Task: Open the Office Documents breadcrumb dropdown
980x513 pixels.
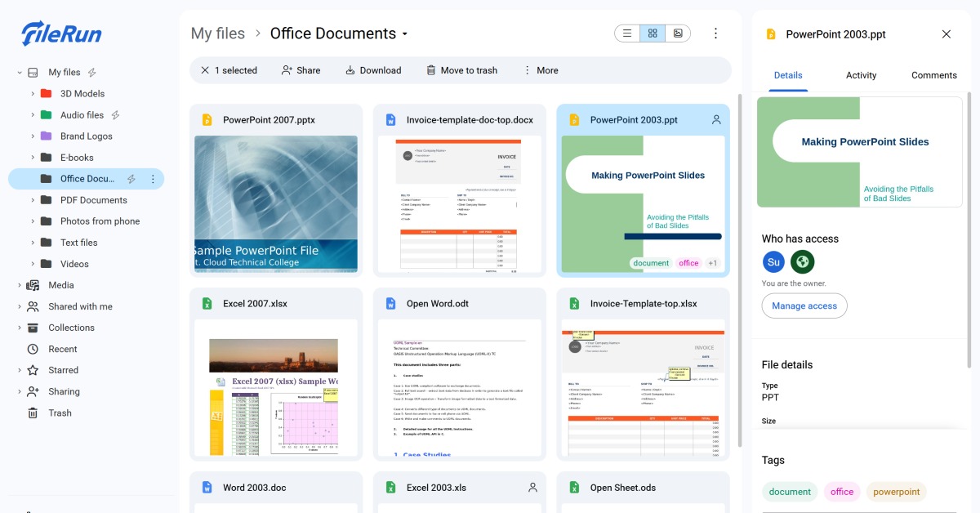Action: click(404, 34)
